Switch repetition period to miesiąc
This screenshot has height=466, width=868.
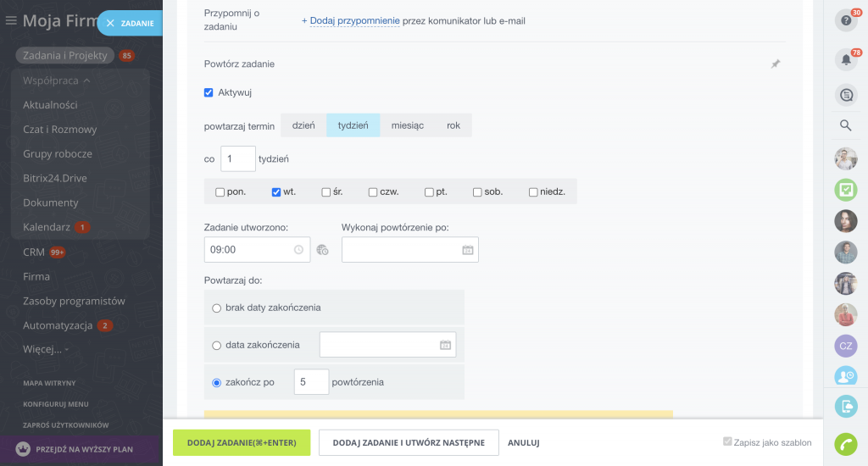tap(407, 125)
